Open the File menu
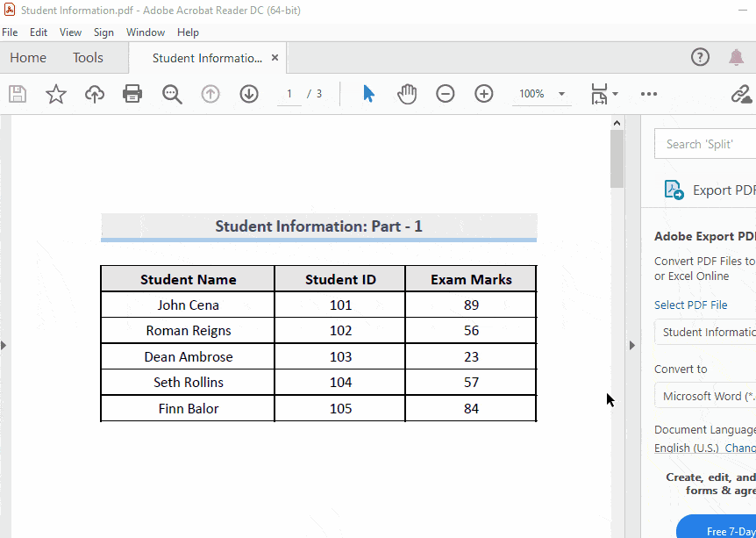The image size is (756, 538). click(10, 32)
